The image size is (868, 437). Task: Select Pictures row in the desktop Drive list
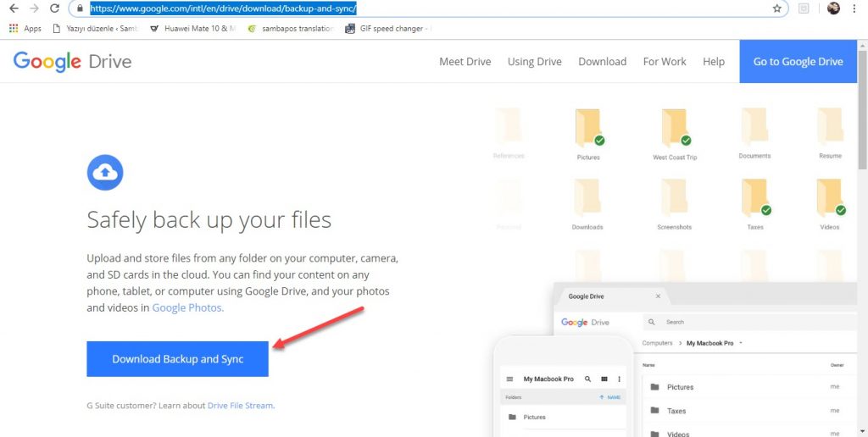click(x=749, y=387)
